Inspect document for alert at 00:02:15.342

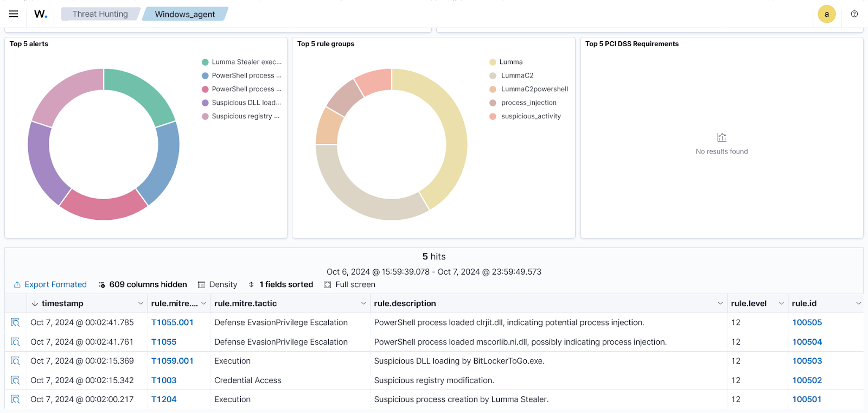tap(15, 380)
